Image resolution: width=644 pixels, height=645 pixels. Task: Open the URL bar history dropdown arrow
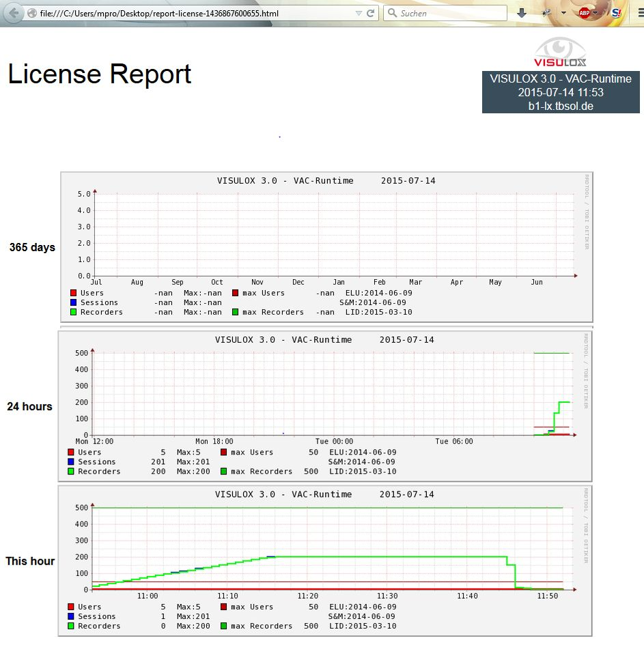tap(359, 13)
